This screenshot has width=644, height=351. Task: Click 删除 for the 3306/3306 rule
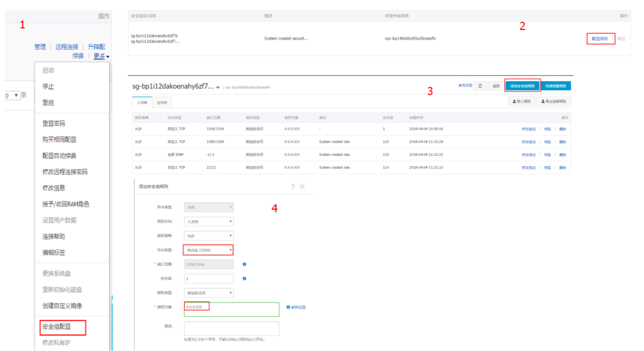click(x=563, y=129)
